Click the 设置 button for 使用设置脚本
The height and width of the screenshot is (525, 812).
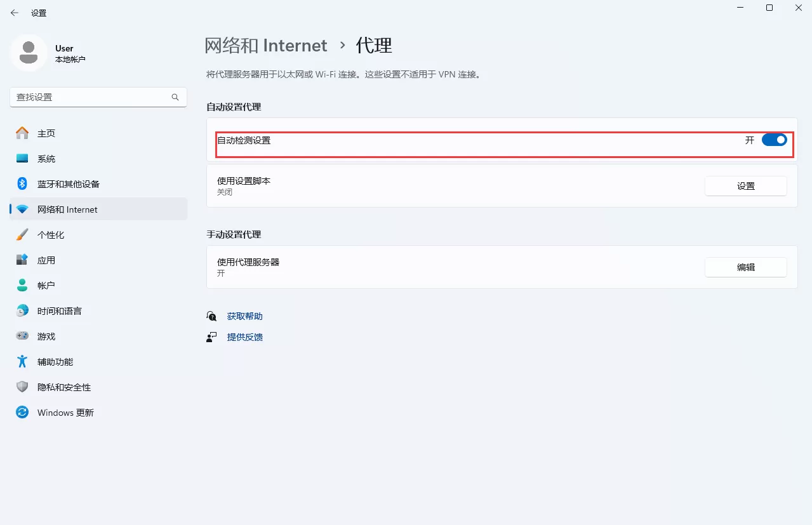click(x=745, y=185)
